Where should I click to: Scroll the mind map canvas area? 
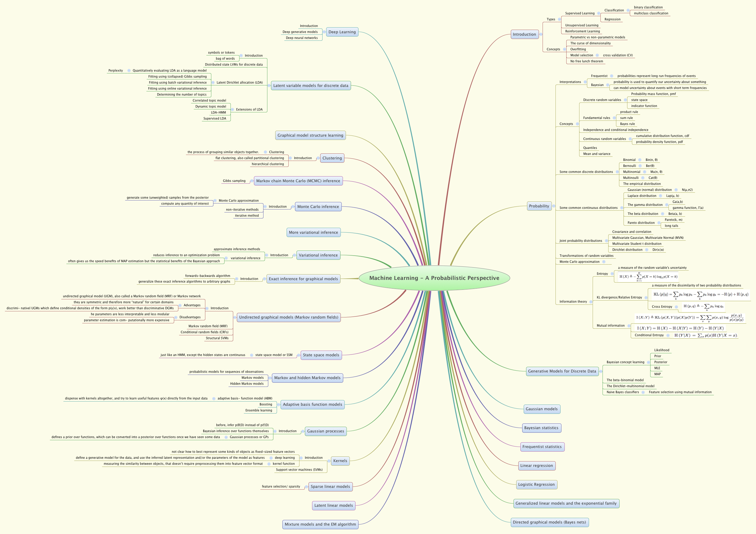coord(378,267)
